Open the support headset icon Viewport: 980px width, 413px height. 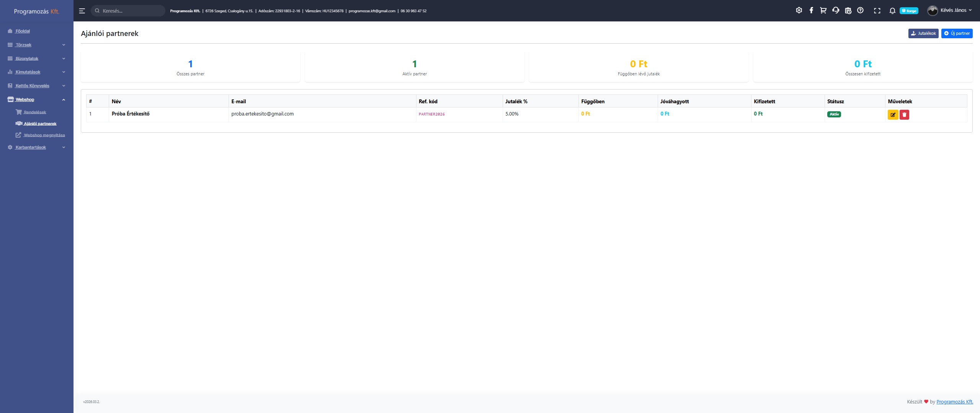[x=836, y=10]
